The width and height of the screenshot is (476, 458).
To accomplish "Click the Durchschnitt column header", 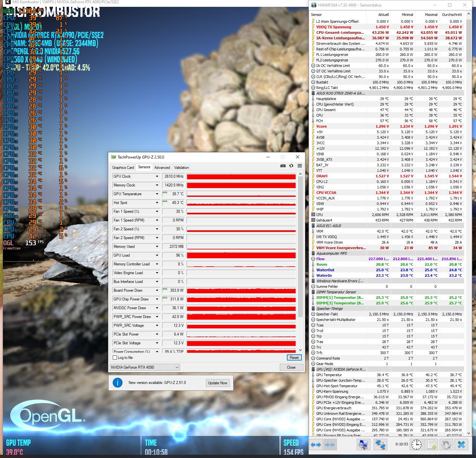I will click(452, 15).
